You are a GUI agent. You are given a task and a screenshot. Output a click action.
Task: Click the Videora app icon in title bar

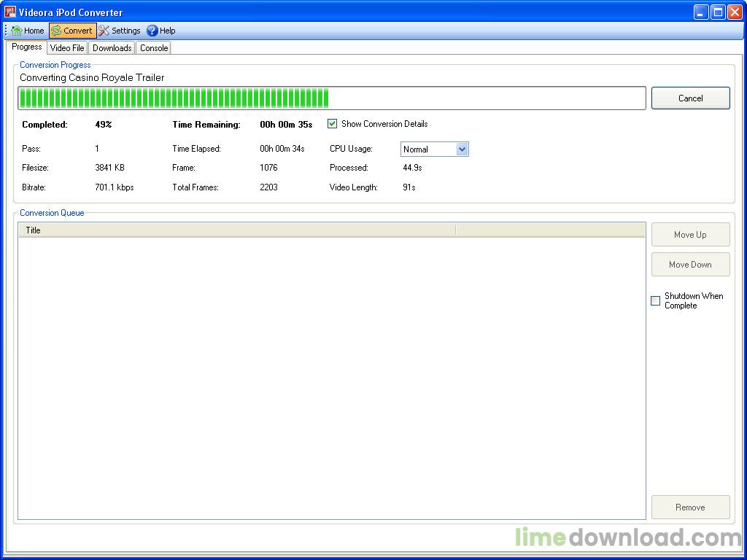pos(10,12)
